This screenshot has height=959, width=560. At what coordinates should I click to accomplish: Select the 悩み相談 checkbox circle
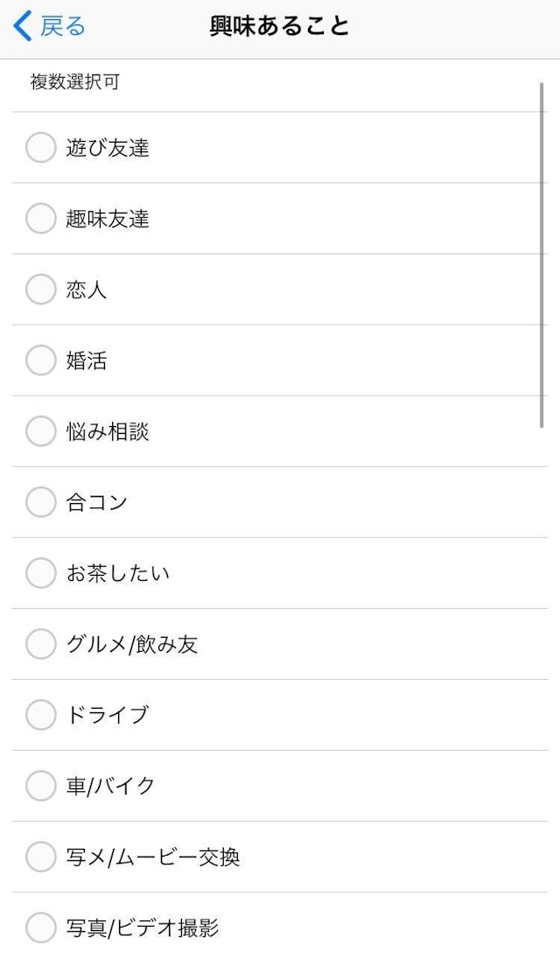40,430
